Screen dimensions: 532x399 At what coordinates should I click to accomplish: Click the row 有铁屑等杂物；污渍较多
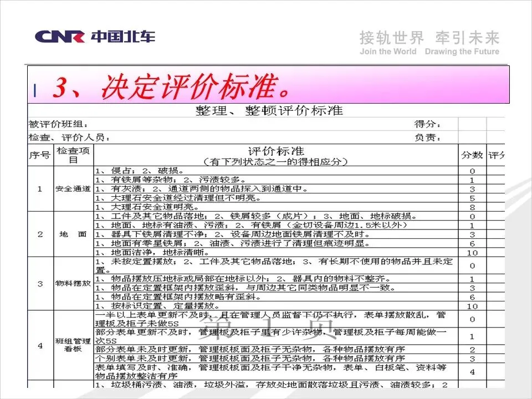[x=276, y=180]
